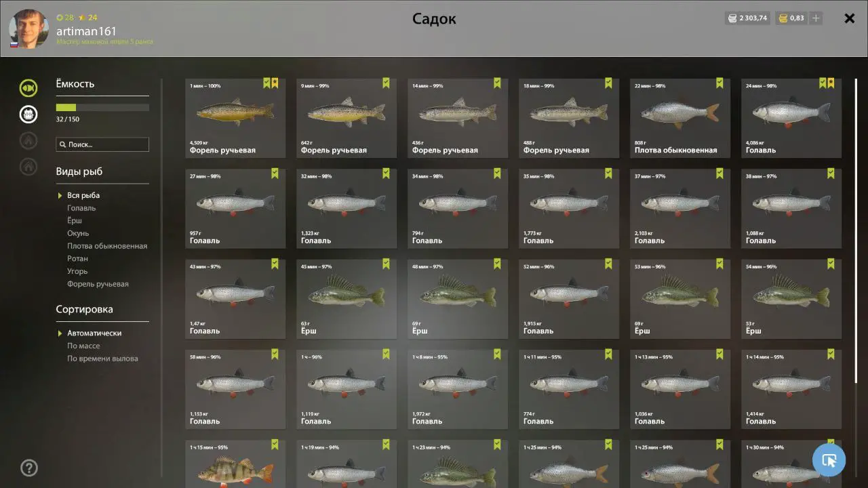Image resolution: width=868 pixels, height=488 pixels.
Task: Filter fish list by Голавль
Action: click(81, 208)
